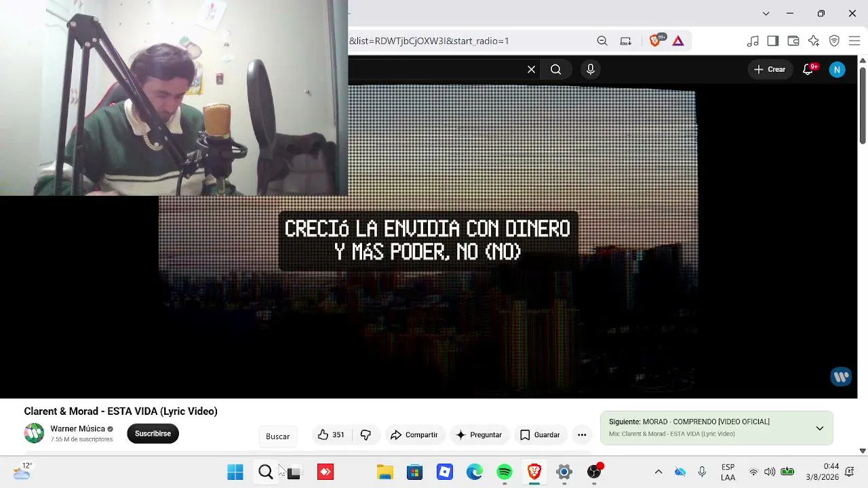Open the weather widget showing 12°

22,472
